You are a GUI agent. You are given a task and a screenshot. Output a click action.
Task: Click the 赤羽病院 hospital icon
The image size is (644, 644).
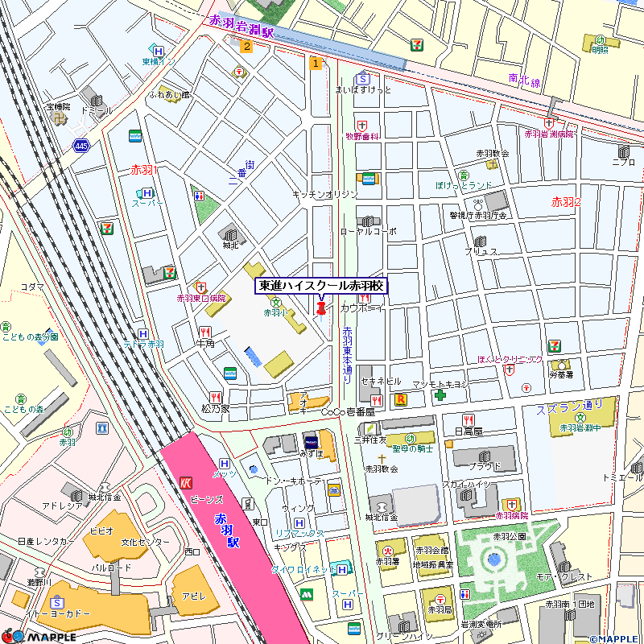point(511,505)
